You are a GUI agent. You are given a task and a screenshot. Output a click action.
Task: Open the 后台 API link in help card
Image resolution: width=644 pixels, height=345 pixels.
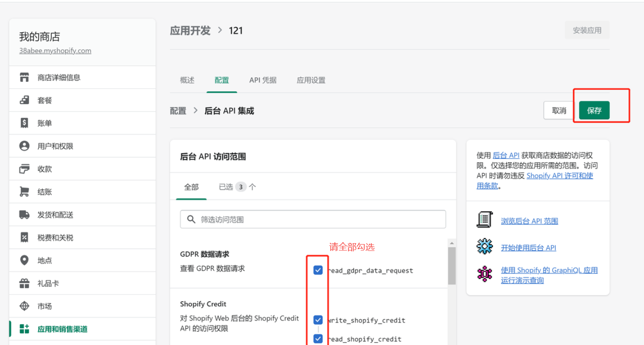[x=506, y=155]
